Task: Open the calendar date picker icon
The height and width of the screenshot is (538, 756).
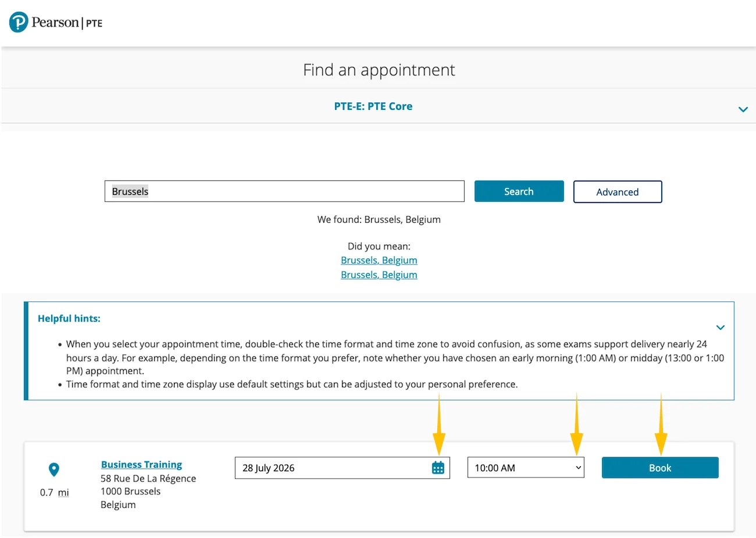Action: (438, 468)
